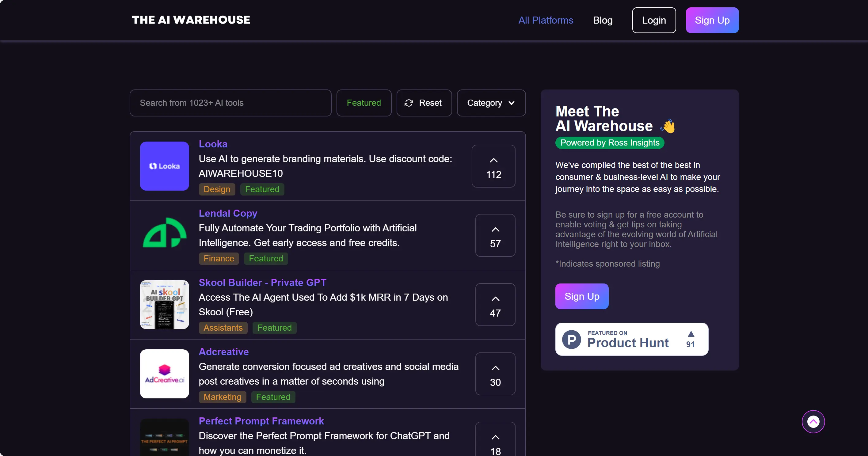Image resolution: width=868 pixels, height=456 pixels.
Task: Click THE AI WAREHOUSE site logo
Action: click(191, 20)
